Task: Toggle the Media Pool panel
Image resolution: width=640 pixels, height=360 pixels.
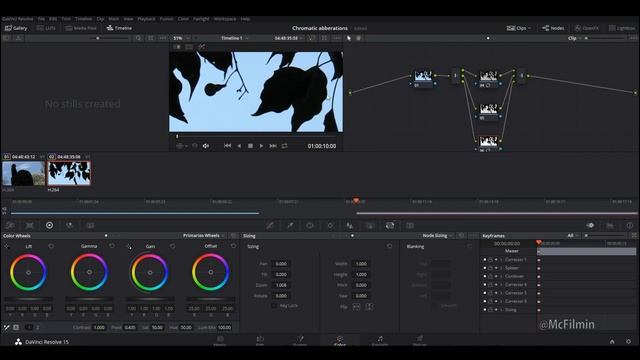Action: tap(81, 28)
